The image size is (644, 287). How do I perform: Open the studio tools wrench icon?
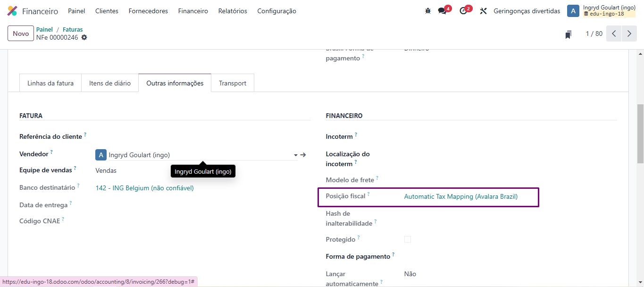(483, 11)
